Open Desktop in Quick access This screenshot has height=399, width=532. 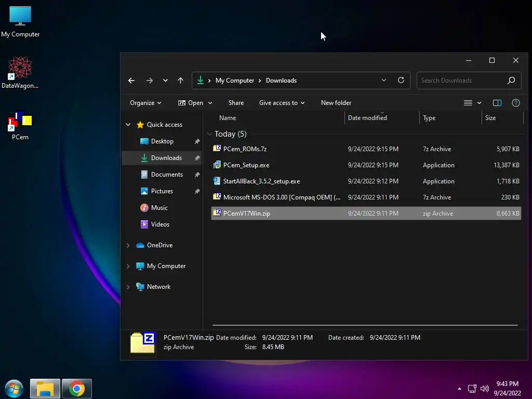162,141
